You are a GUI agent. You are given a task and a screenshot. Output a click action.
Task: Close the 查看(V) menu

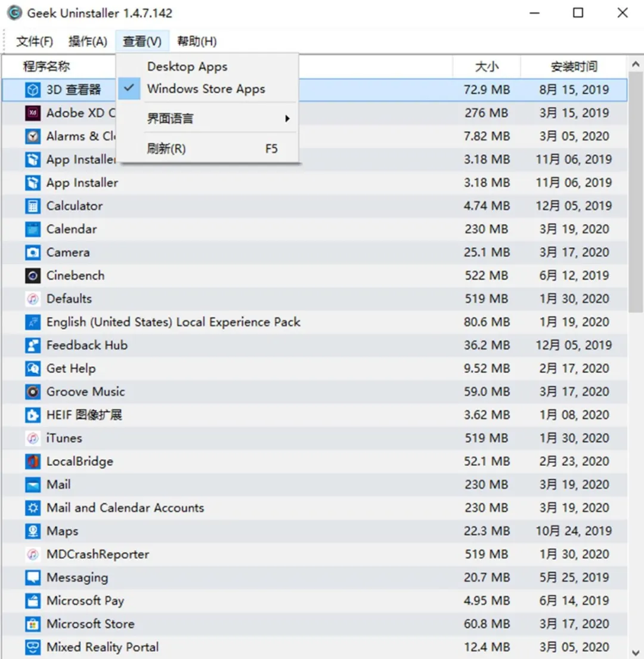tap(142, 41)
